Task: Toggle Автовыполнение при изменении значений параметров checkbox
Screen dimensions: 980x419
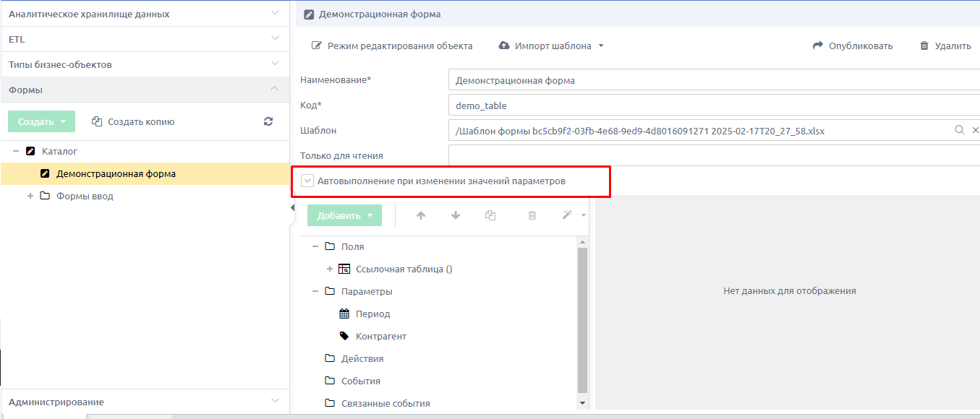Action: 307,181
